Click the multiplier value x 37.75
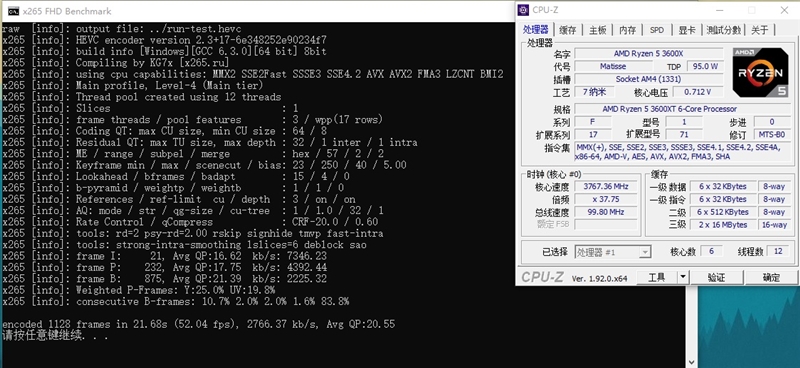 (606, 199)
